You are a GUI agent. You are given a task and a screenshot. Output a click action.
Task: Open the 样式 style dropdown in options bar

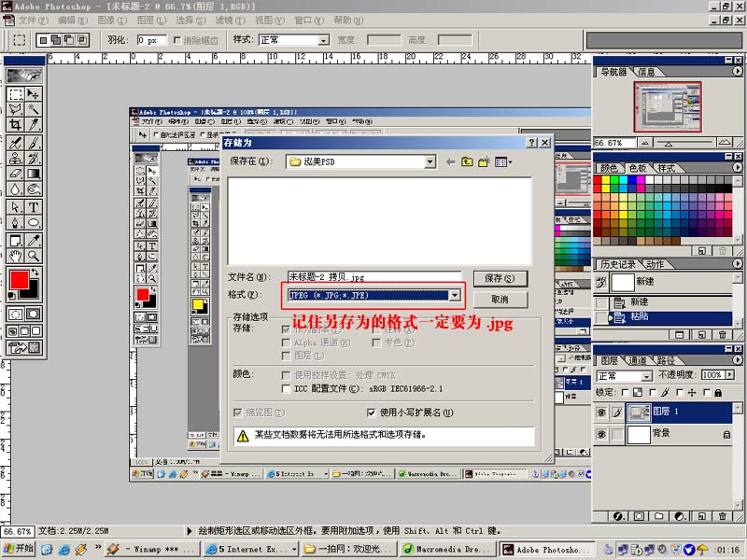click(323, 40)
